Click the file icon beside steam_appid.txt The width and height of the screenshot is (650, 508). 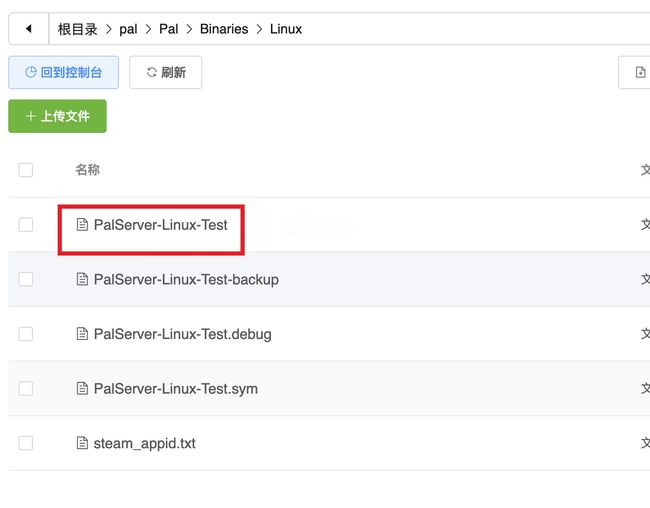pyautogui.click(x=82, y=443)
